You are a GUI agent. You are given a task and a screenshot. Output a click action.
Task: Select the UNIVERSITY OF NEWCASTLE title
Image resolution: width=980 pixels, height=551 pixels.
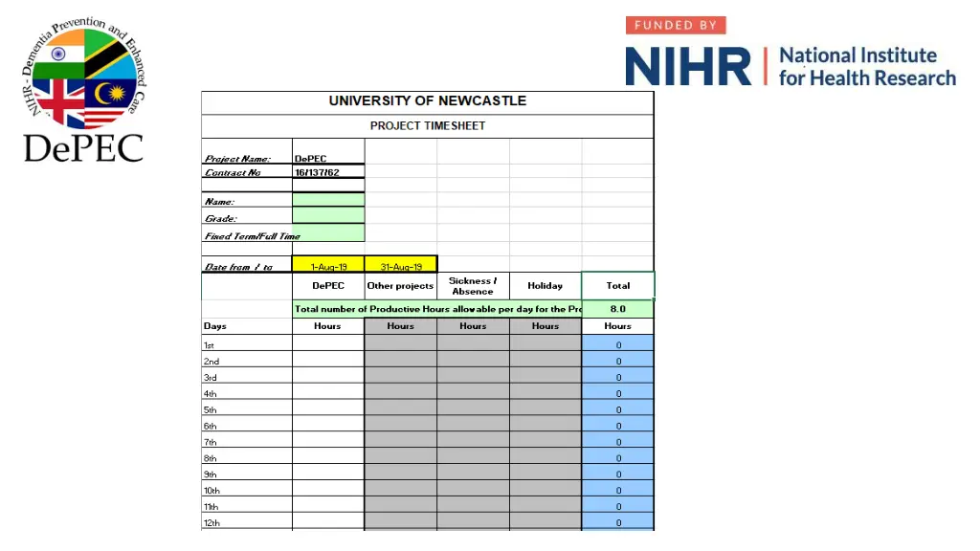click(428, 101)
